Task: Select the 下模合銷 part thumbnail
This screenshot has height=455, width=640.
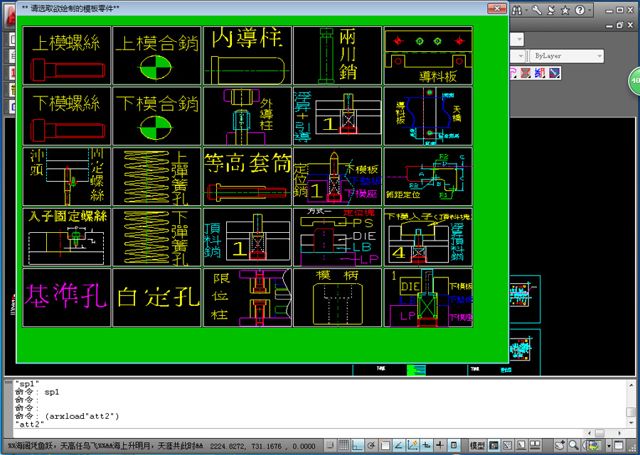Action: pyautogui.click(x=157, y=116)
